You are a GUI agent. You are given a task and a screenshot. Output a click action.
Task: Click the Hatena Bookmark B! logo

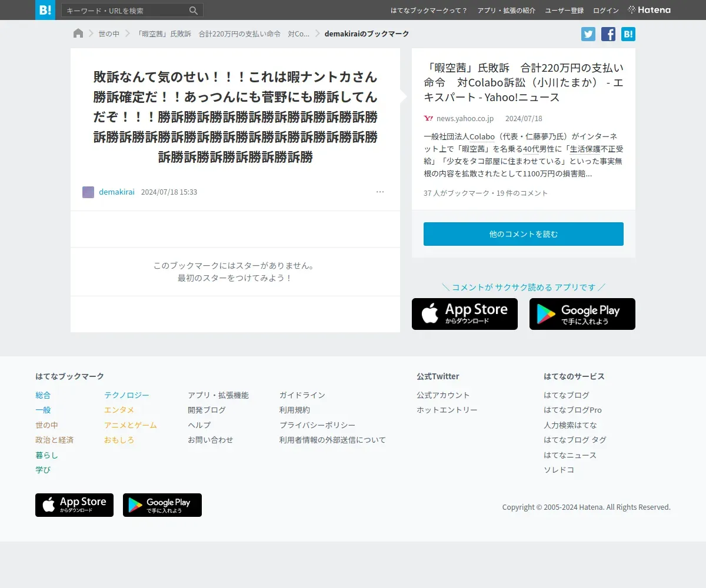coord(45,10)
